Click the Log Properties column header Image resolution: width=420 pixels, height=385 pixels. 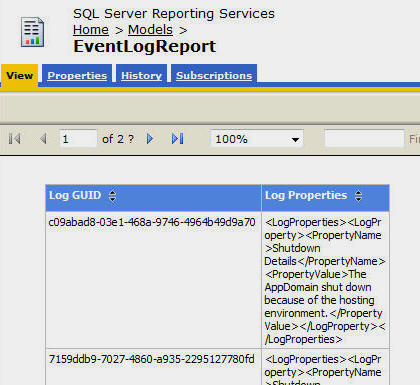pyautogui.click(x=325, y=198)
